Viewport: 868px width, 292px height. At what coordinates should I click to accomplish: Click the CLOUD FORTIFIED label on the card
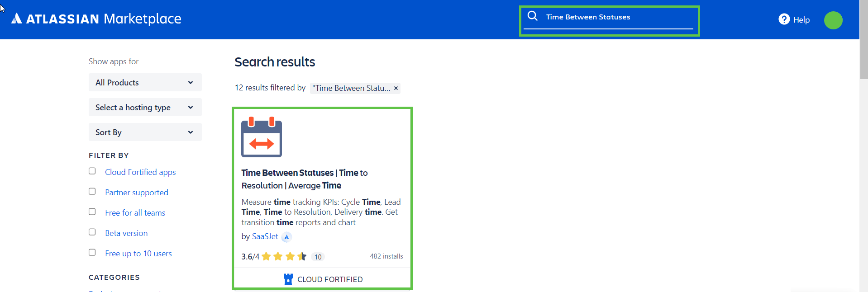click(330, 279)
